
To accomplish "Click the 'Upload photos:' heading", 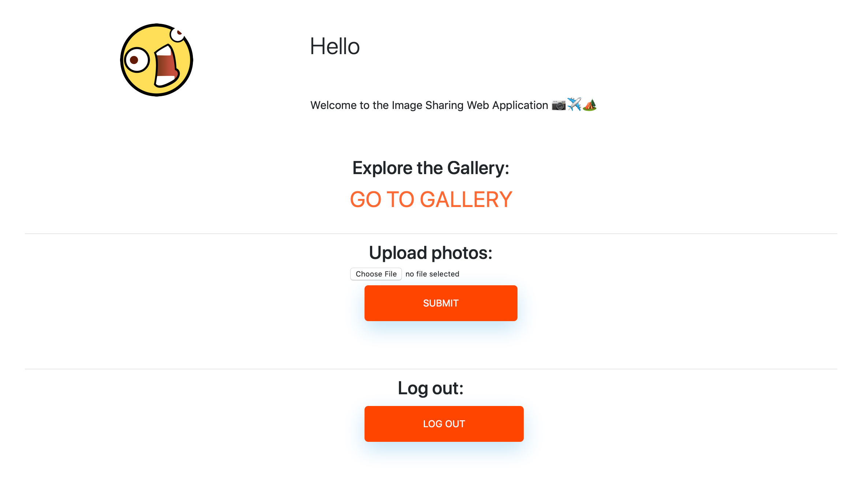I will (431, 253).
